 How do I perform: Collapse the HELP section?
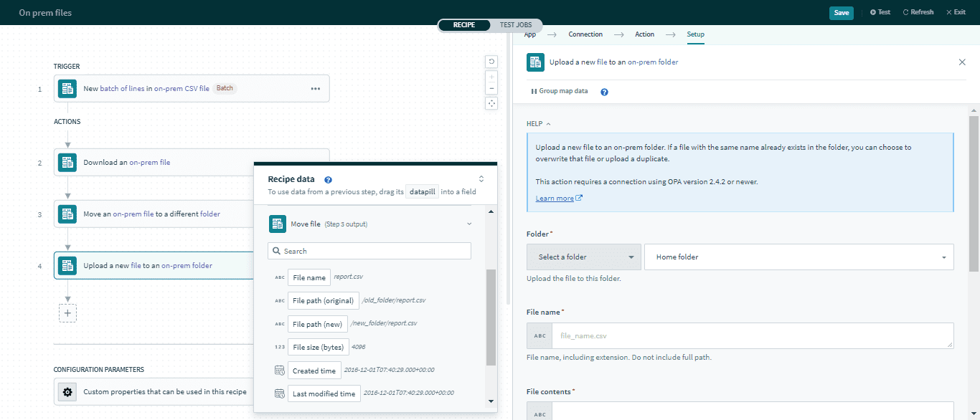click(x=538, y=124)
